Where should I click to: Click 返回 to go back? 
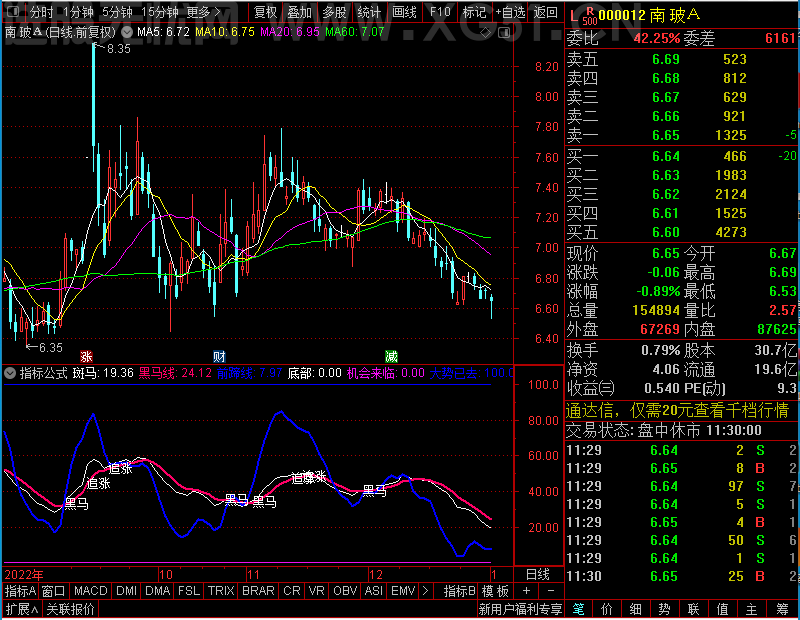[x=545, y=12]
